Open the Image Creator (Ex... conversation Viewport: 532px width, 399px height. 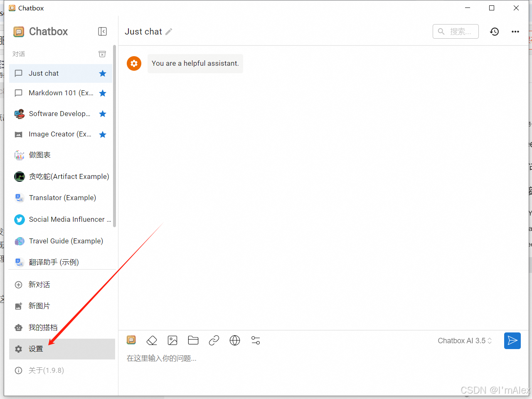(x=61, y=134)
